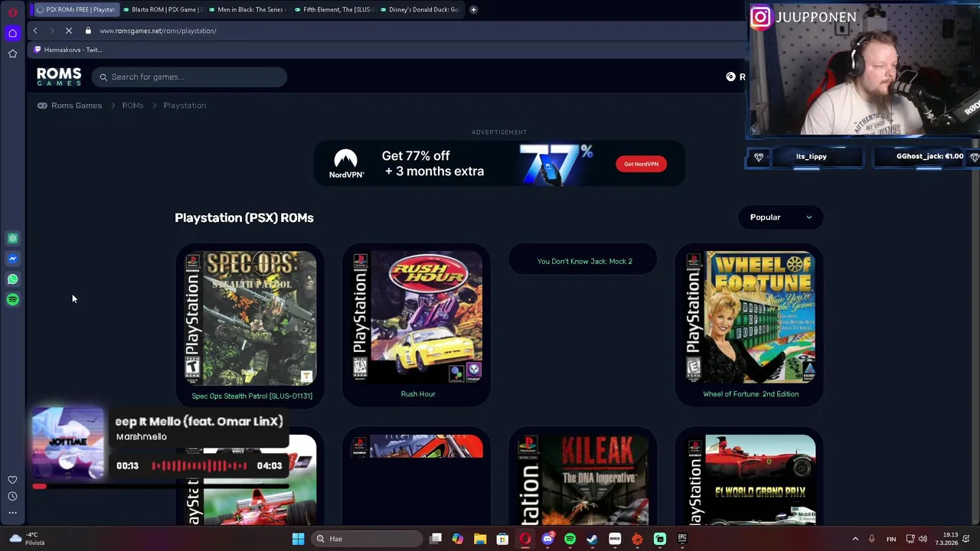Screen dimensions: 980x551
Task: Click the Wheel of Fortune cover art
Action: (x=750, y=317)
